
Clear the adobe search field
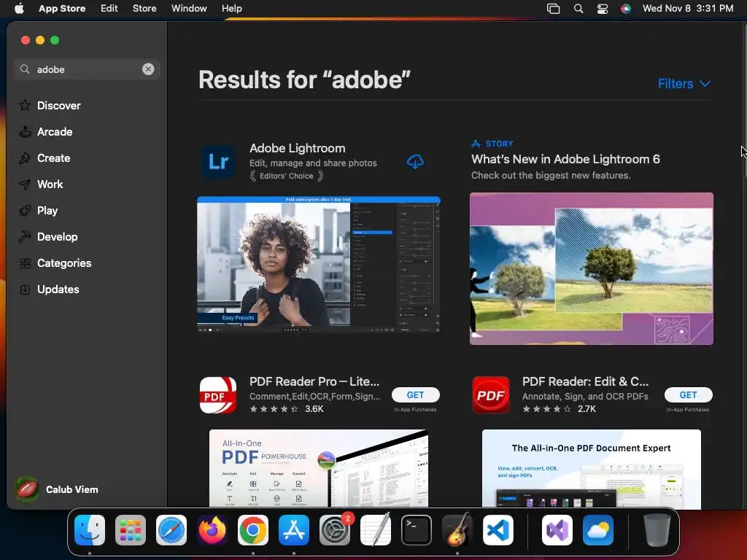tap(148, 69)
